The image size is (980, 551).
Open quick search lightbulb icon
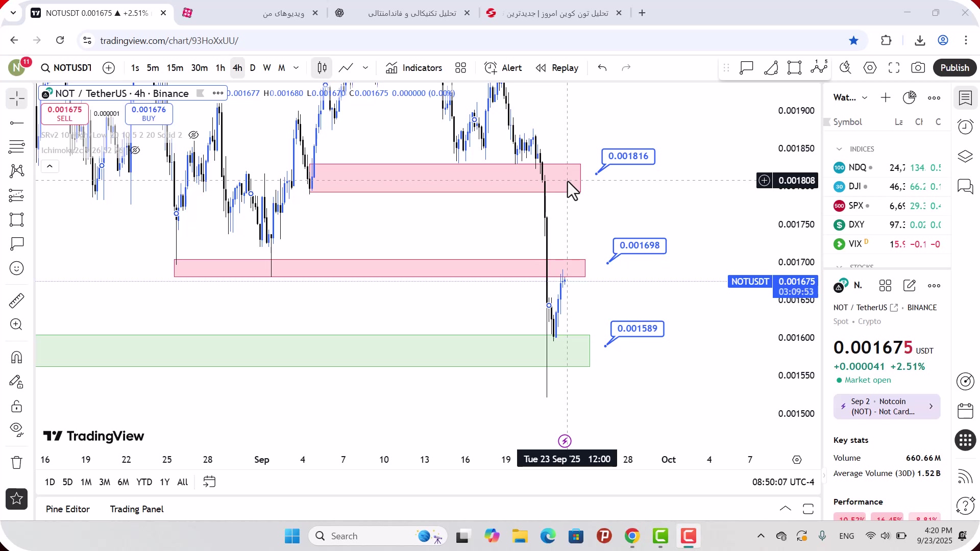pos(846,68)
